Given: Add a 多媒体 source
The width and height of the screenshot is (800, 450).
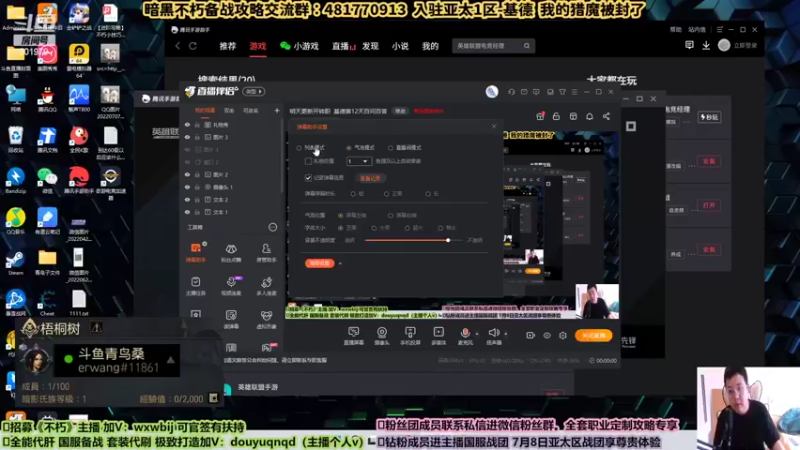Looking at the screenshot, I should [x=438, y=336].
